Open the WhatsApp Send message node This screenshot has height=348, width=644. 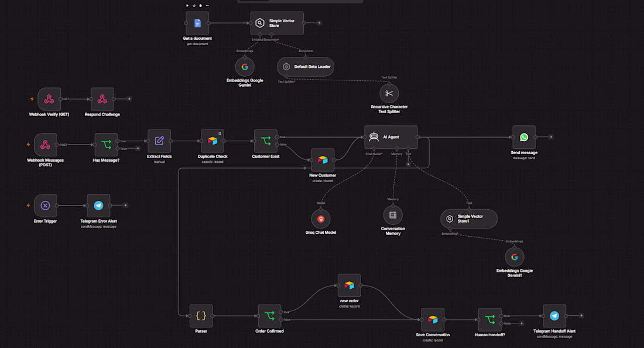524,137
